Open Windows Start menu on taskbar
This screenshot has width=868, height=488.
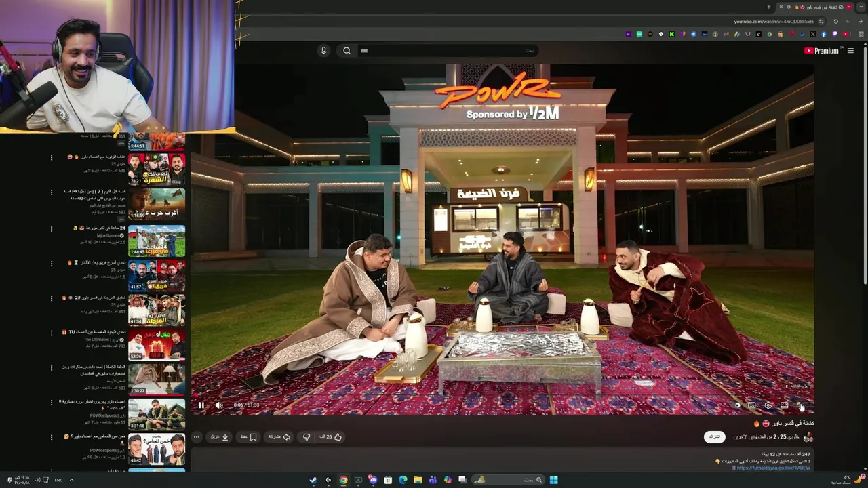click(x=553, y=480)
